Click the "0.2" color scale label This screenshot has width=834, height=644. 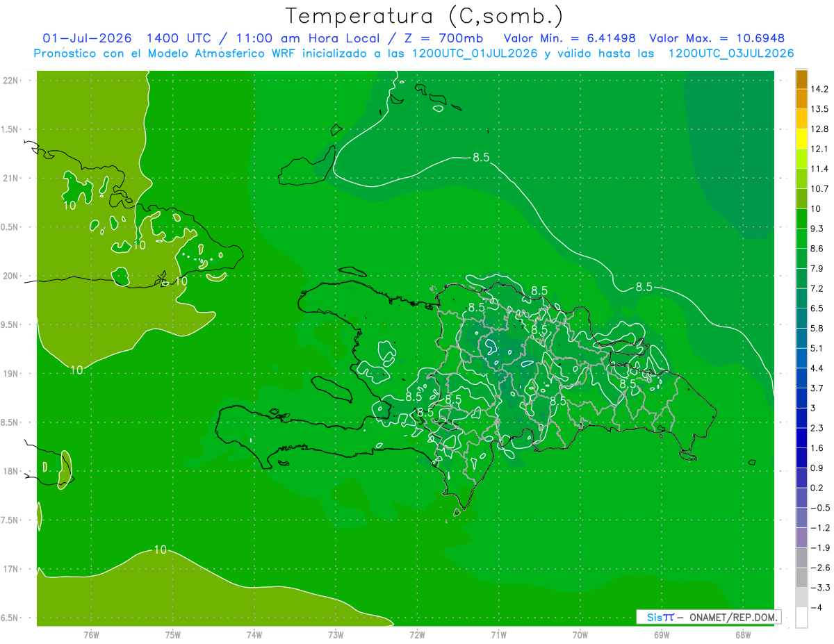pos(818,488)
